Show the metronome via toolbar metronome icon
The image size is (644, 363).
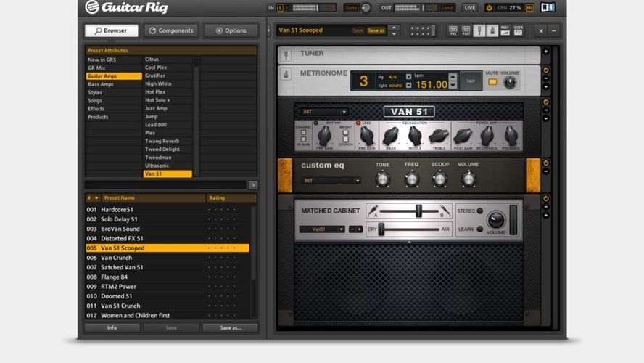492,30
